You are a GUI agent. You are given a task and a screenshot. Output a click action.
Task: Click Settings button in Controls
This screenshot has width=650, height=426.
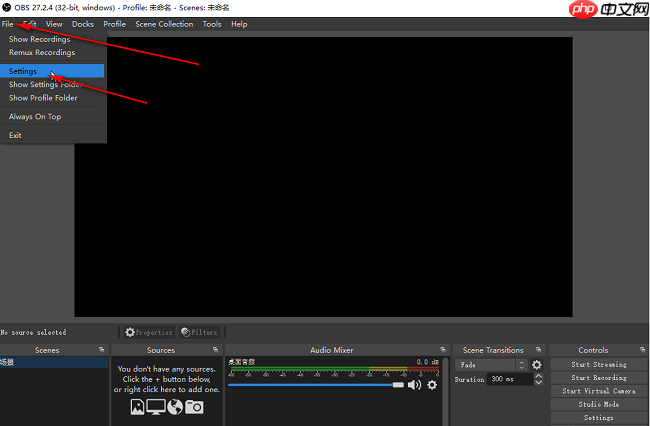click(x=599, y=418)
